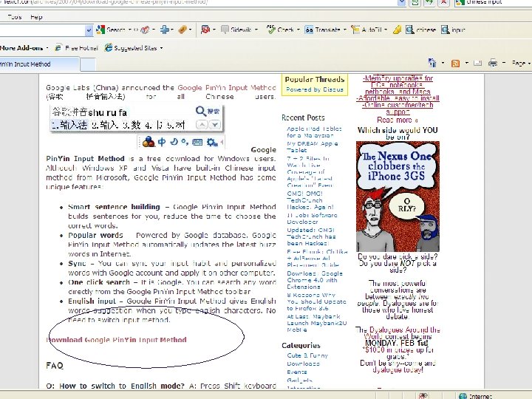Image resolution: width=532 pixels, height=399 pixels.
Task: Open the bookmarks tag dropdown arrow
Action: (x=191, y=30)
